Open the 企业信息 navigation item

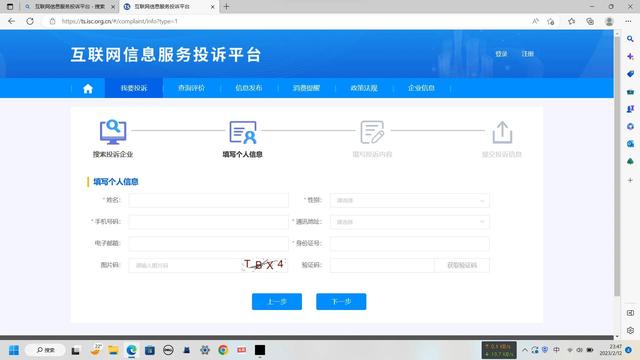click(421, 88)
